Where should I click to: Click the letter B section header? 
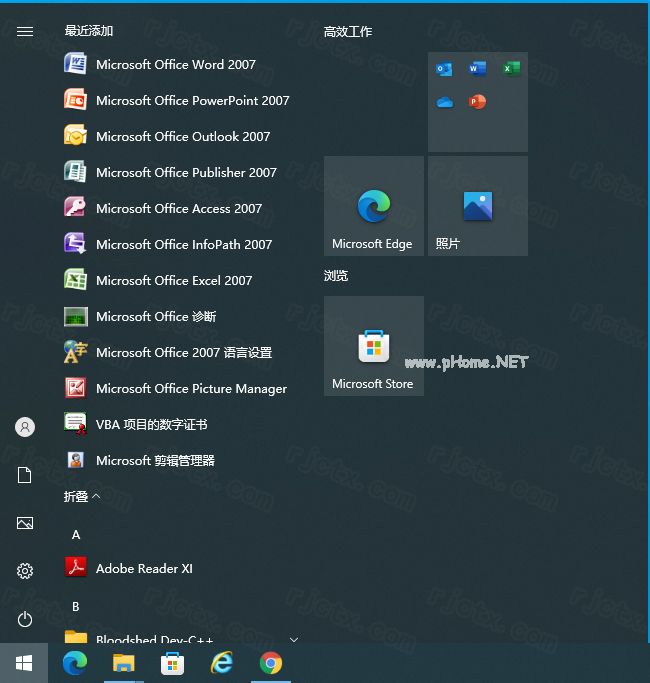(76, 606)
